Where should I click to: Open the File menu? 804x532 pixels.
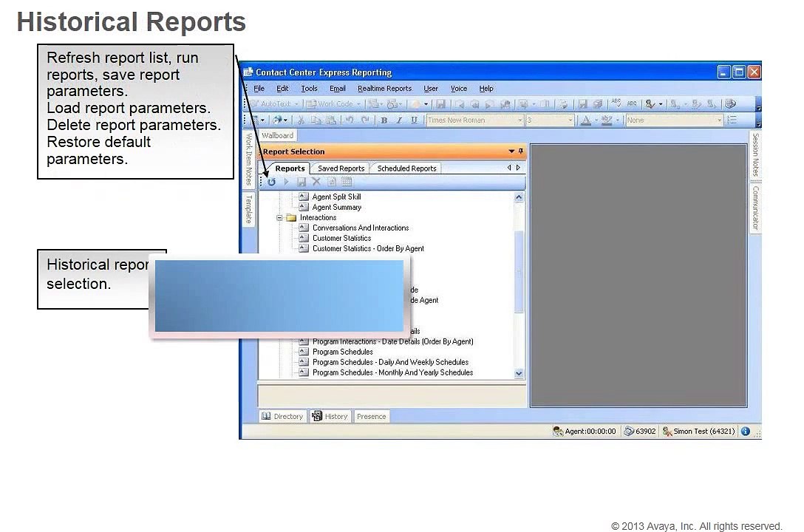[x=259, y=88]
